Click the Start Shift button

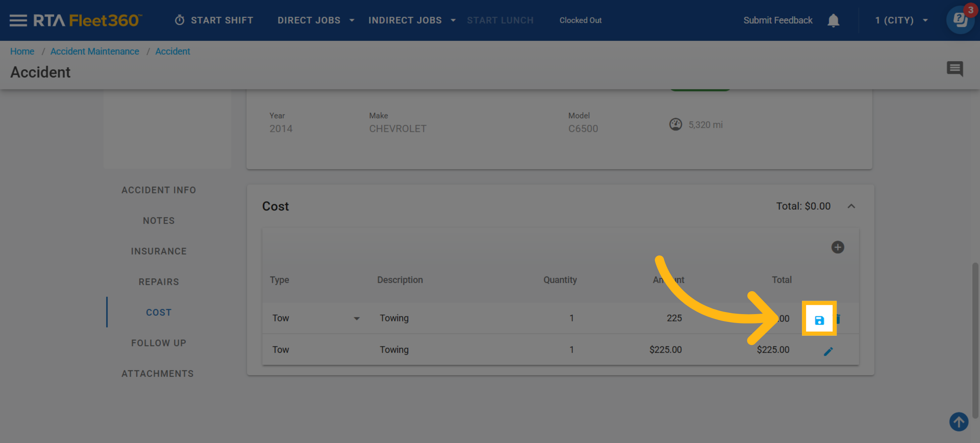[214, 20]
